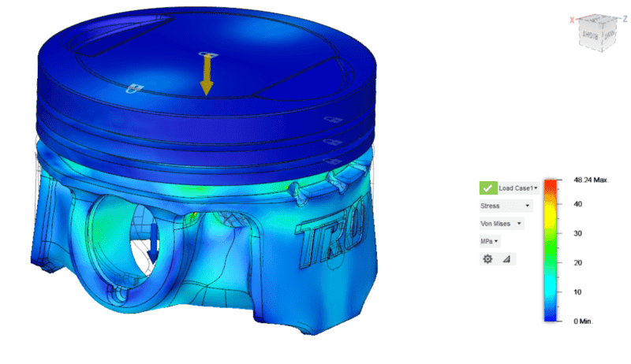Viewport: 631px width, 364px height.
Task: Select the yellow load arrow on piston crown
Action: point(207,75)
